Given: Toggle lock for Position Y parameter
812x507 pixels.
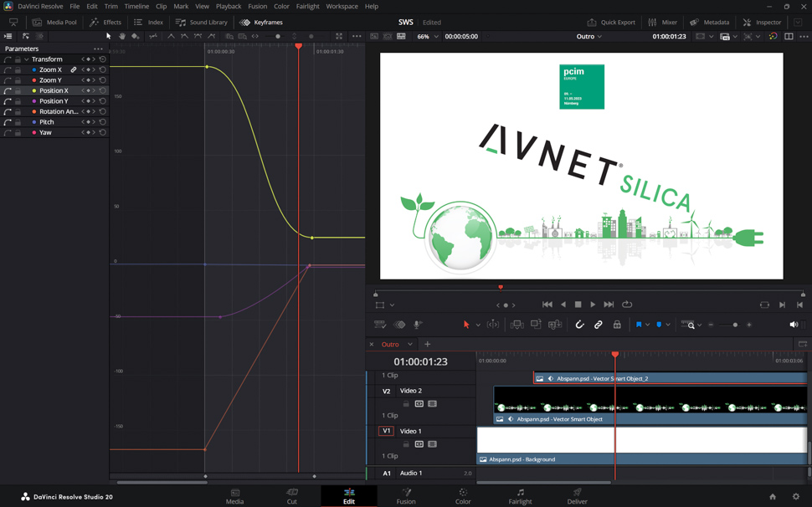Looking at the screenshot, I should (x=18, y=101).
